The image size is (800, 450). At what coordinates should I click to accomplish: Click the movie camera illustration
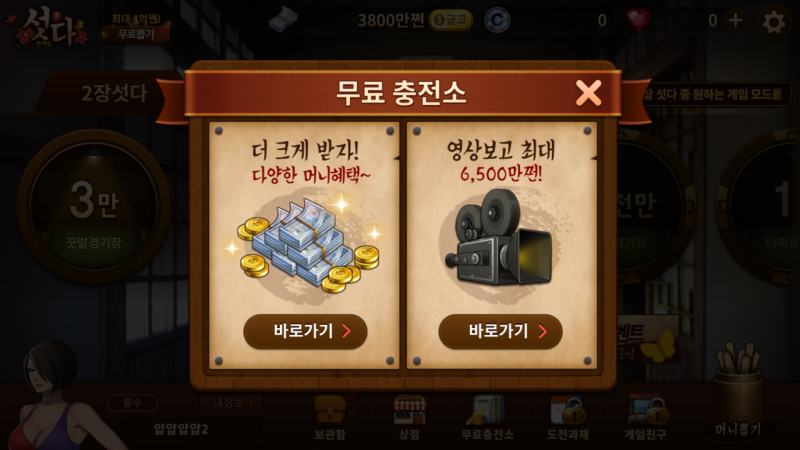coord(499,237)
